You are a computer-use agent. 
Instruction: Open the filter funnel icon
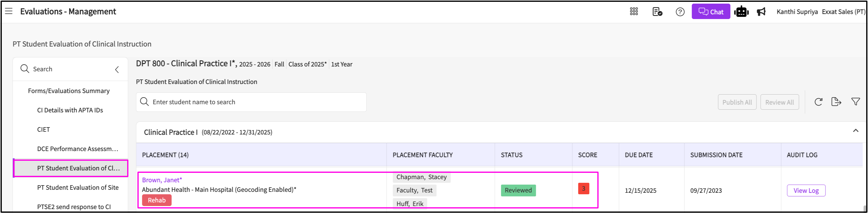(x=855, y=102)
